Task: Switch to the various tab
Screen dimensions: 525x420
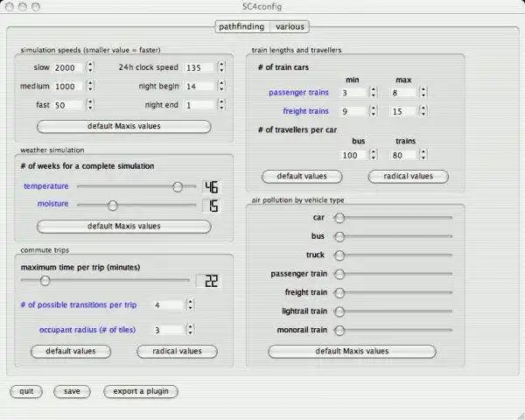Action: [x=290, y=27]
